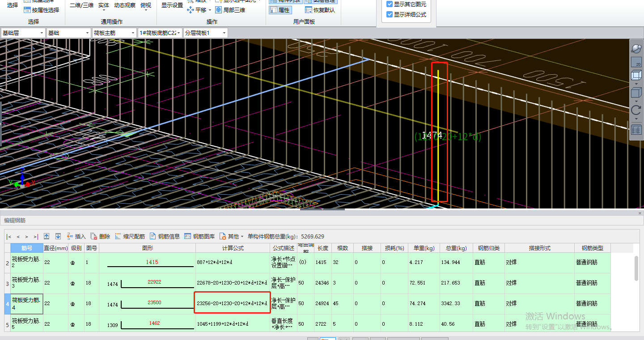Click count value 45 cell
Viewport: 644px width, 340px height.
pyautogui.click(x=343, y=304)
